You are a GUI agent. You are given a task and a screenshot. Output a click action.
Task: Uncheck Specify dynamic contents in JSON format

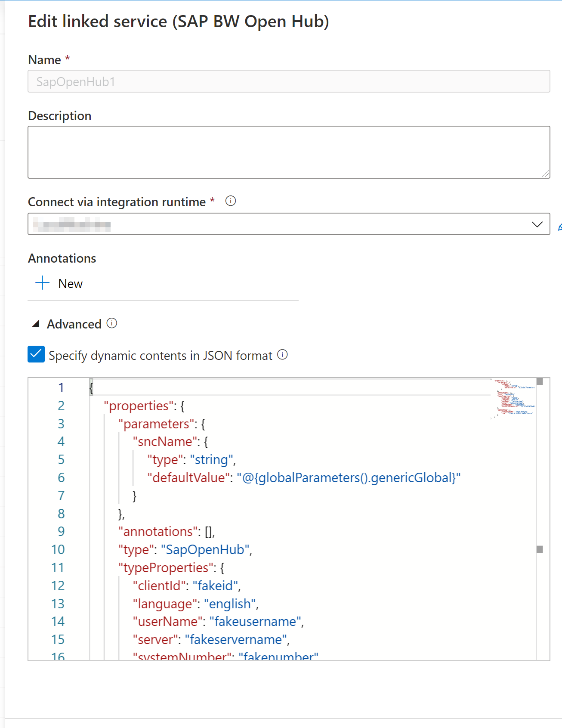tap(36, 354)
